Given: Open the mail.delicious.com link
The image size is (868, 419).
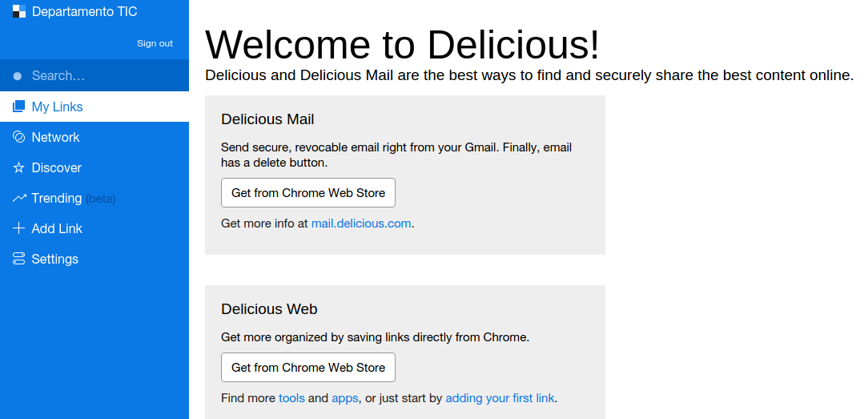Looking at the screenshot, I should [360, 224].
